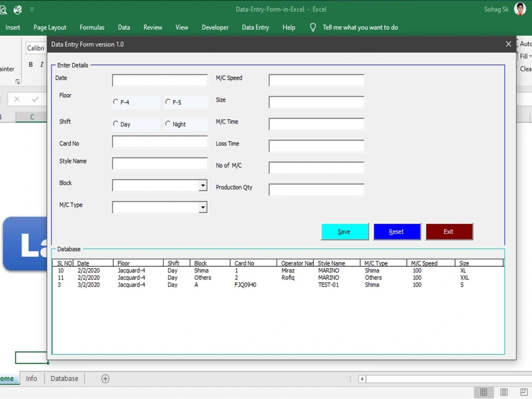Close the Data Entry Form dialog
The width and height of the screenshot is (532, 399).
[508, 44]
